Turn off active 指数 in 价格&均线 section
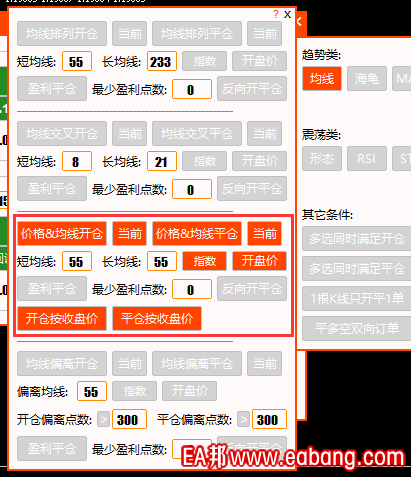The image size is (411, 477). coord(204,261)
